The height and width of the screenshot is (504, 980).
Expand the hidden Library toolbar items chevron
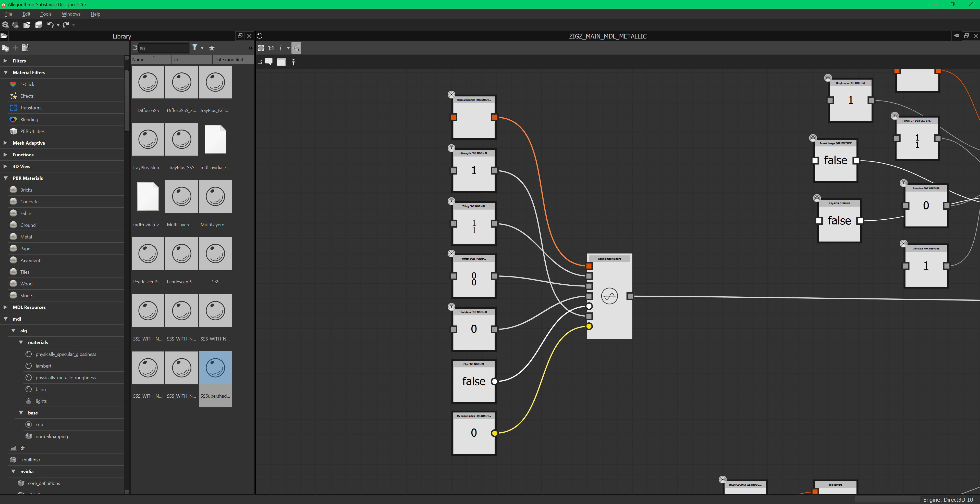coord(250,48)
